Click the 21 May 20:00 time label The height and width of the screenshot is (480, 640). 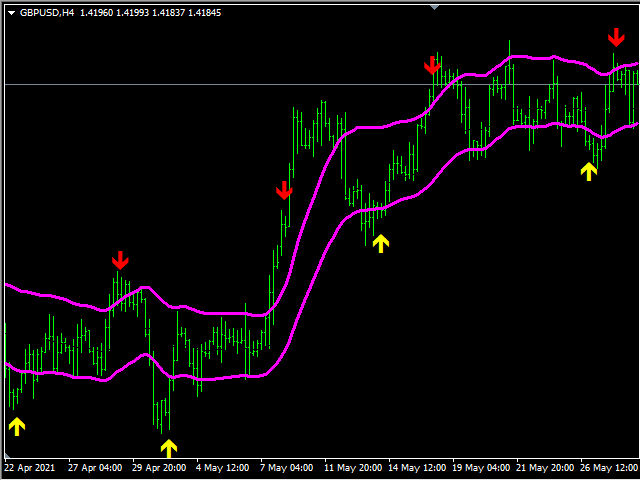[x=546, y=467]
